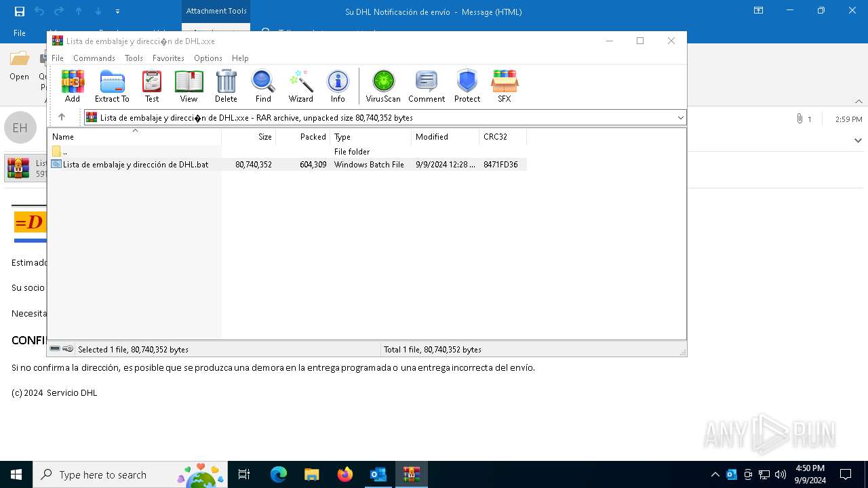Open the notification center icon
Viewport: 868px width, 488px height.
[846, 474]
